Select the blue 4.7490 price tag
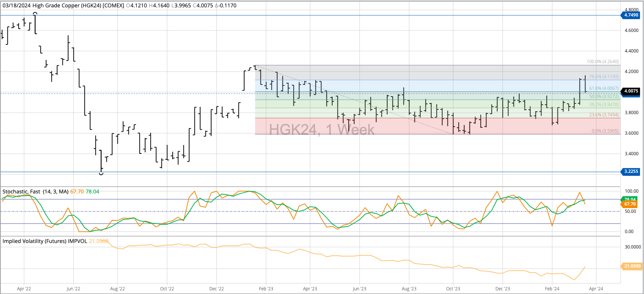Screen dimensions: 644x294 [631, 15]
